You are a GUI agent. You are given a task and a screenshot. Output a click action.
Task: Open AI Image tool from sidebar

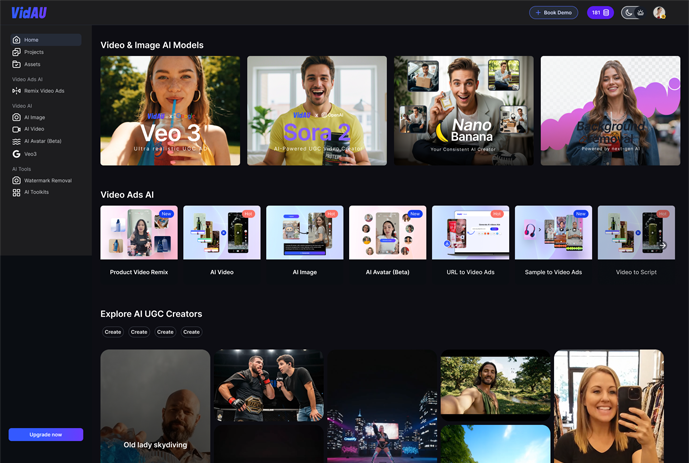pos(16,117)
